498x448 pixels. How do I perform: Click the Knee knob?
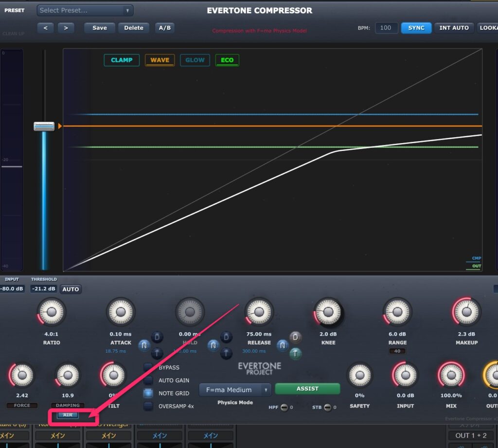[x=328, y=312]
